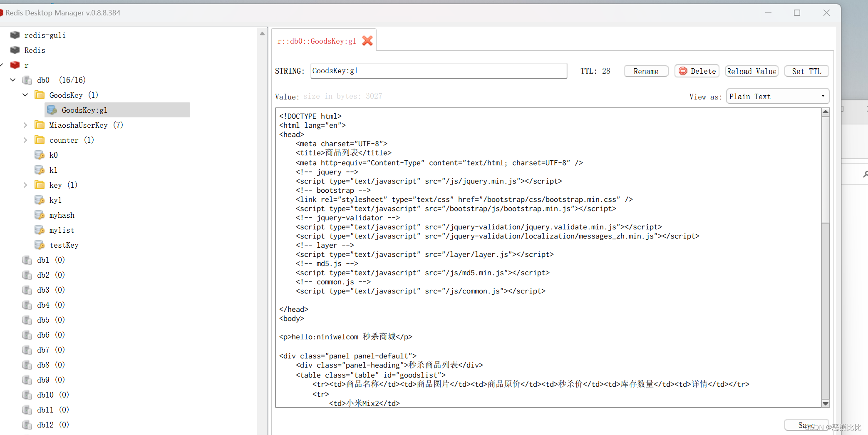The width and height of the screenshot is (868, 435).
Task: Click the value editor scroll up arrow
Action: click(x=826, y=112)
